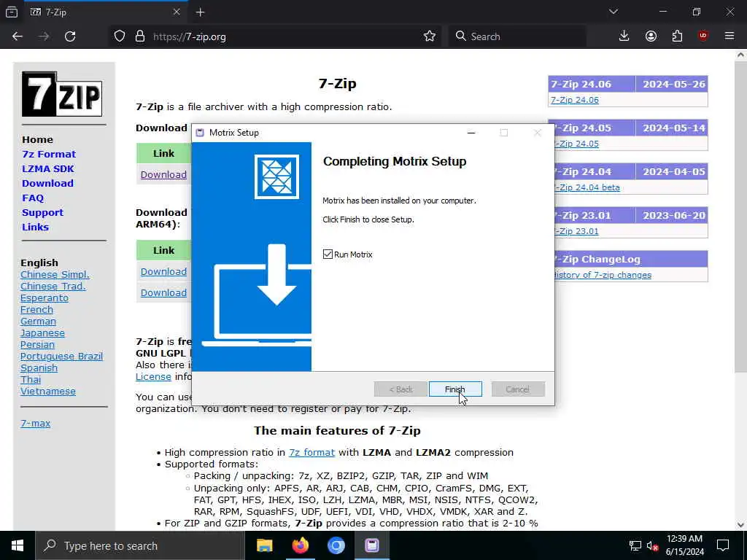This screenshot has width=747, height=560.
Task: Switch language to Portuguese Brazil
Action: [x=61, y=356]
